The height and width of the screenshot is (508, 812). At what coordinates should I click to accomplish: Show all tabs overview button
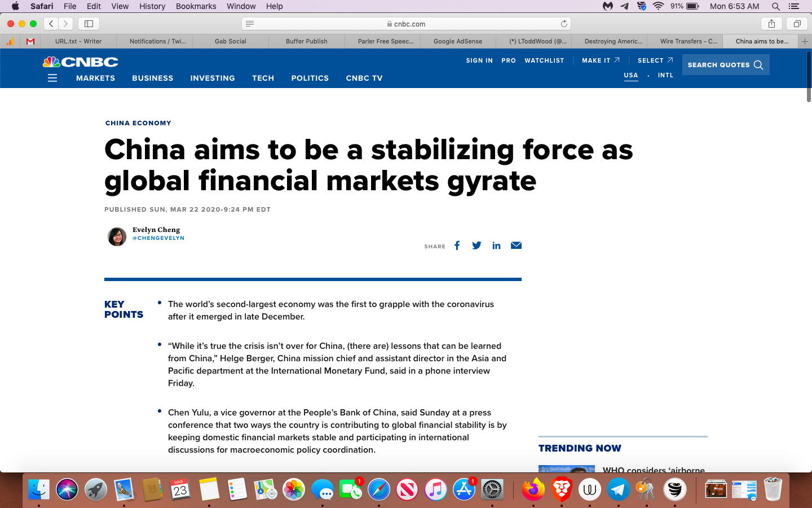pos(797,24)
